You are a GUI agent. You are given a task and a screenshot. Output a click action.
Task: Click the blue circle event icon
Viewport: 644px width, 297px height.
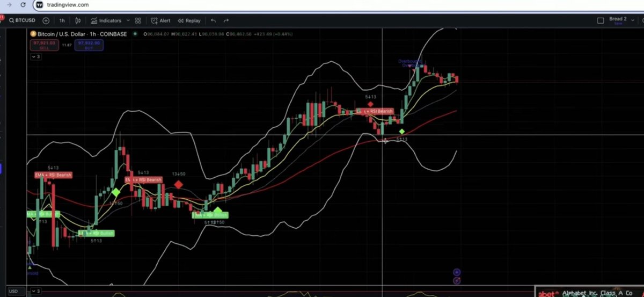click(x=457, y=272)
